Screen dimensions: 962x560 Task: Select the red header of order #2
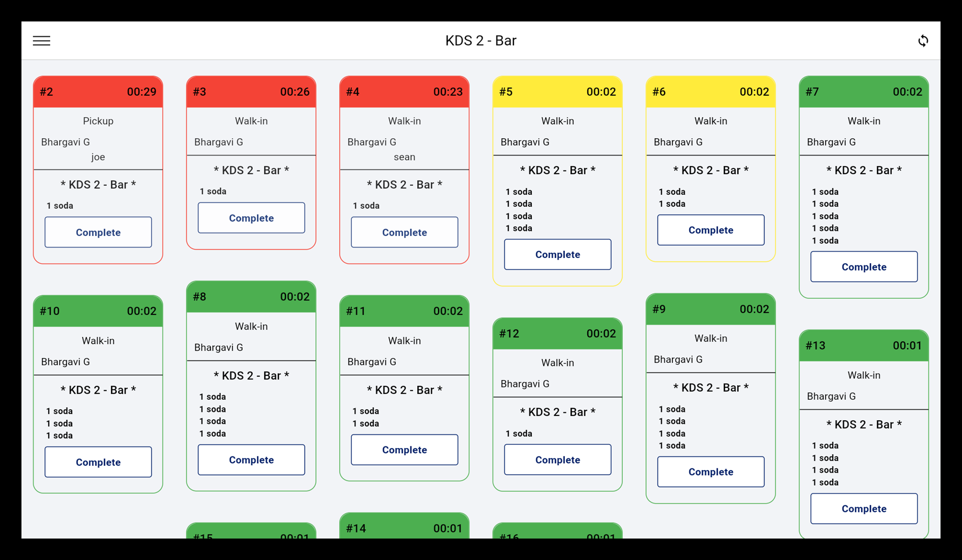pyautogui.click(x=98, y=91)
